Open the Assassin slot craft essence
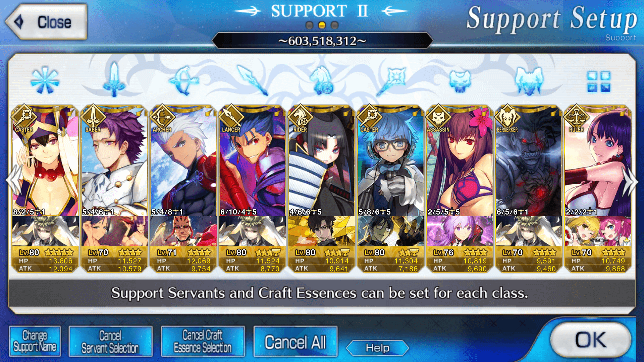 click(x=460, y=231)
